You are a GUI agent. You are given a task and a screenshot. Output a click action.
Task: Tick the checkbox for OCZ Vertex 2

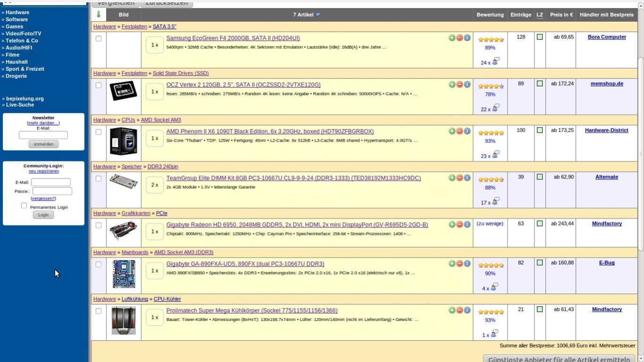(x=99, y=85)
